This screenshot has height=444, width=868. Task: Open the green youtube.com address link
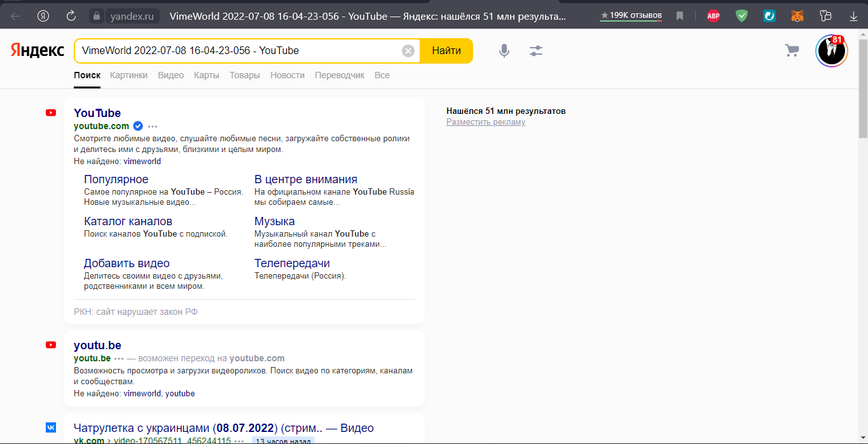pos(101,126)
